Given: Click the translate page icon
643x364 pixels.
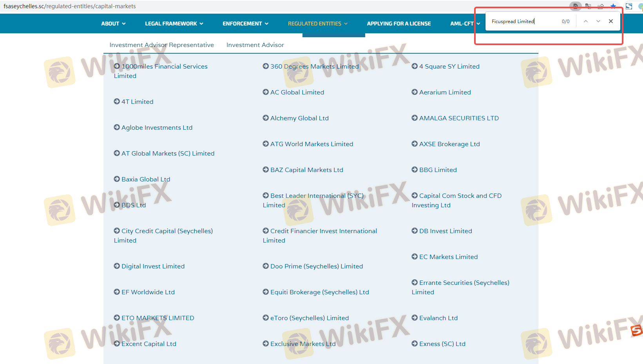Looking at the screenshot, I should point(588,6).
